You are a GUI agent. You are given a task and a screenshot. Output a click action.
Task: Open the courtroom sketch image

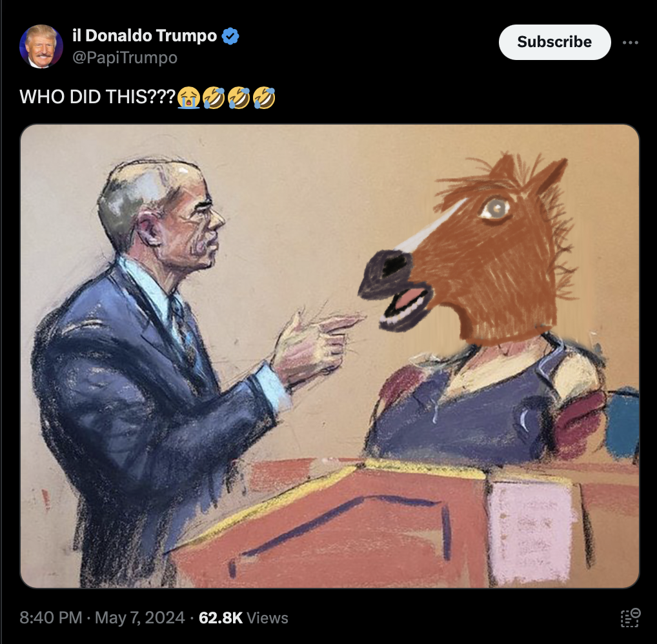pos(329,356)
